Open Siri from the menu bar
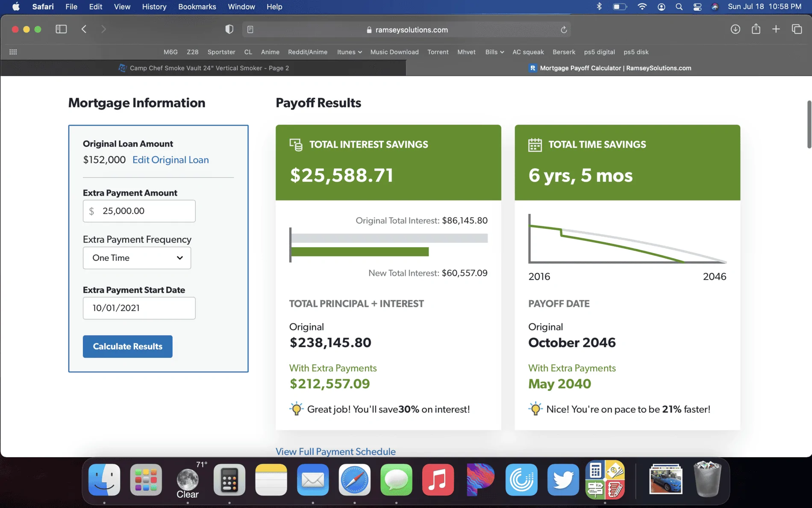812x508 pixels. 715,6
